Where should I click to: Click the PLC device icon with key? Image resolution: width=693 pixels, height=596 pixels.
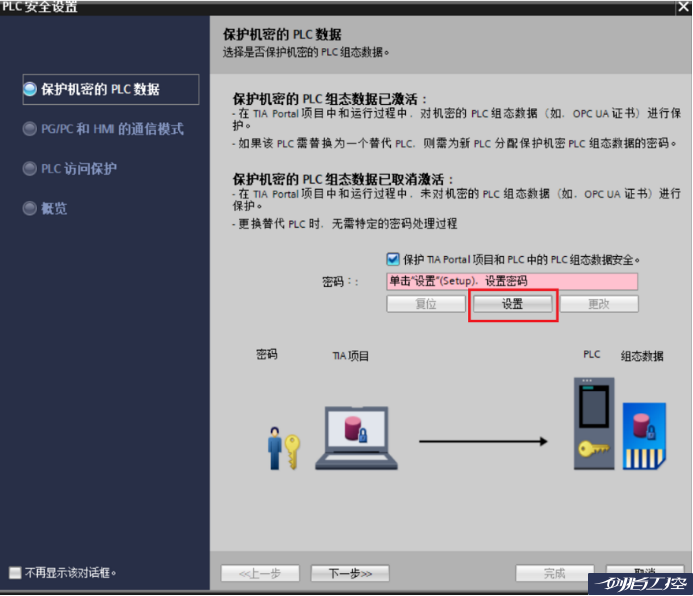[x=594, y=424]
